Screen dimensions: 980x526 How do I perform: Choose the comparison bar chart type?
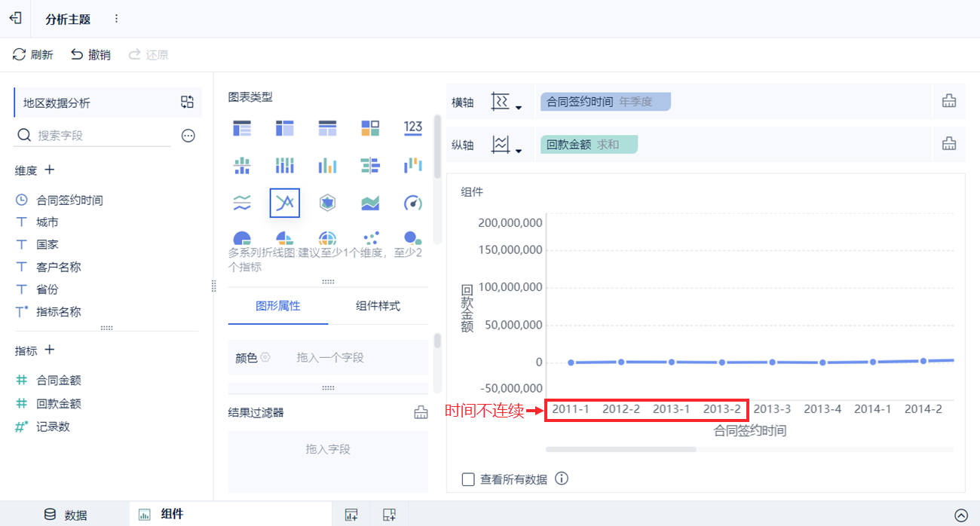370,165
